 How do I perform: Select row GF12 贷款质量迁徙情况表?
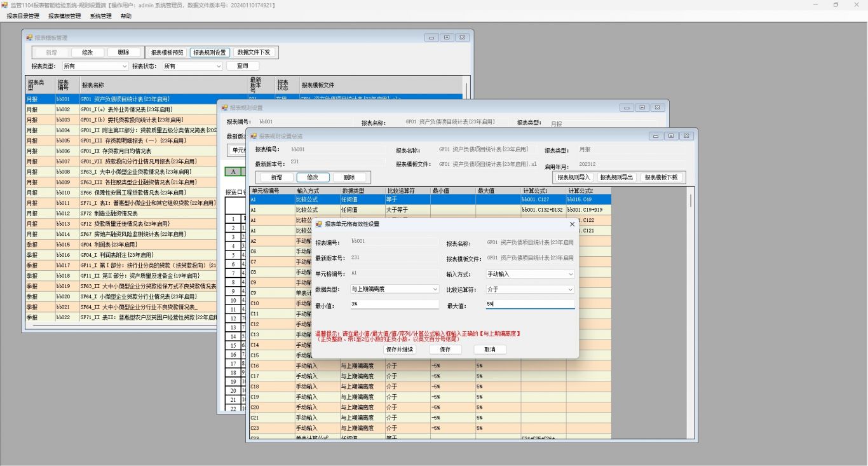click(x=121, y=223)
